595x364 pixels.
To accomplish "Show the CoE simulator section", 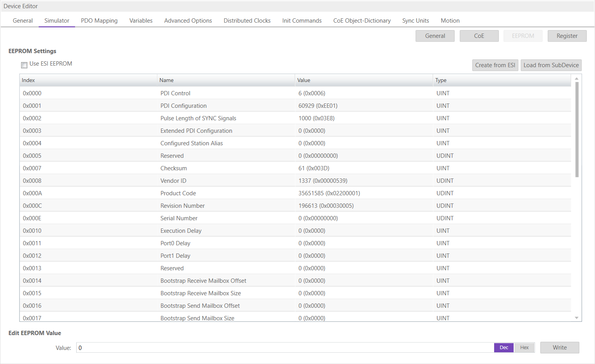I will [479, 36].
